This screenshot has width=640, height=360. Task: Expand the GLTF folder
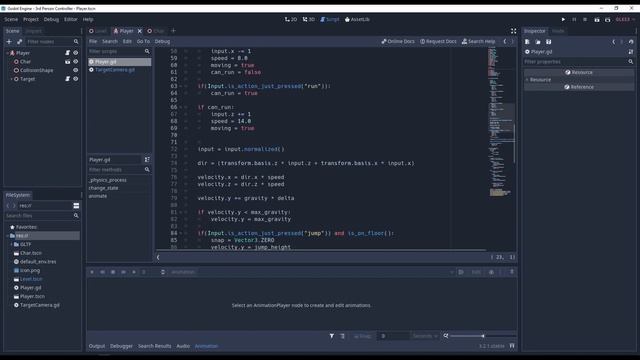[11, 244]
